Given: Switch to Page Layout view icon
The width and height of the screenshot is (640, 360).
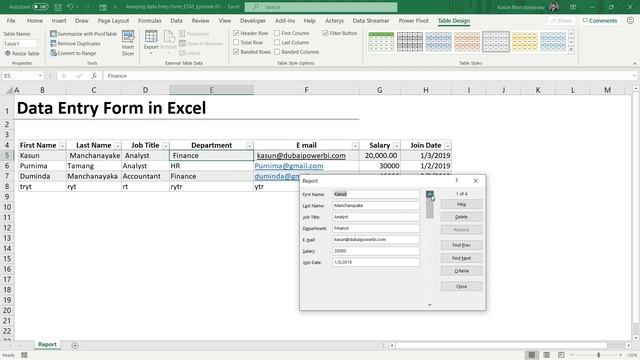Looking at the screenshot, I should coord(547,355).
